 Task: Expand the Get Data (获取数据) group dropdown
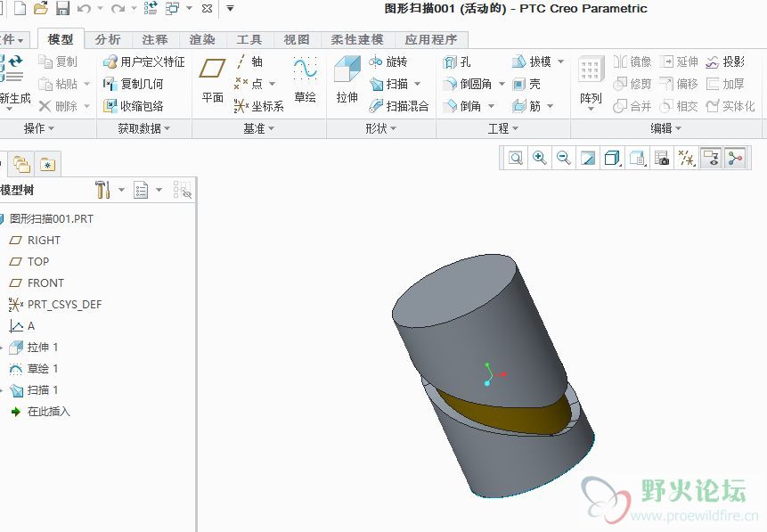coord(143,128)
